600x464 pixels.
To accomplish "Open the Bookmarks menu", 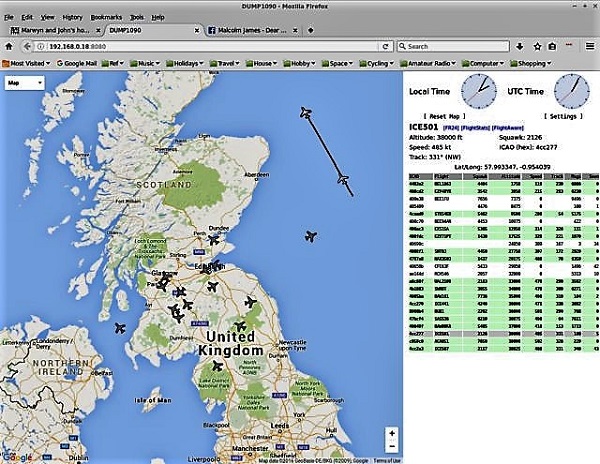I will [106, 17].
